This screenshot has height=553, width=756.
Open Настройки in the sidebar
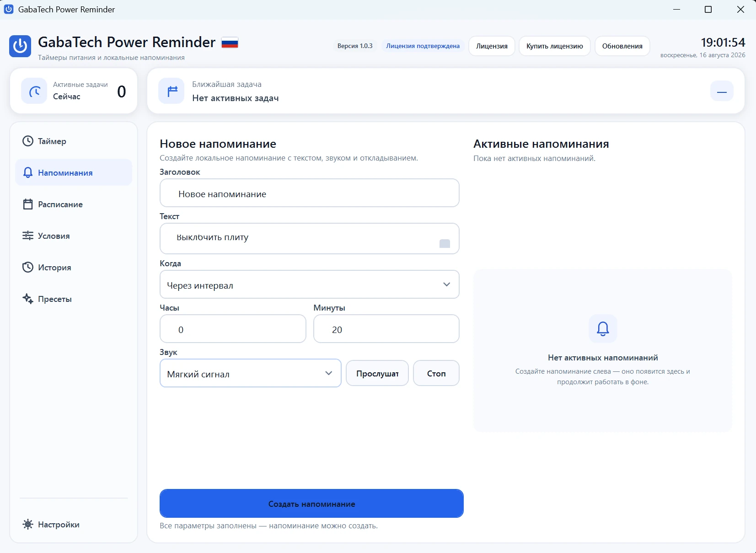pyautogui.click(x=74, y=524)
